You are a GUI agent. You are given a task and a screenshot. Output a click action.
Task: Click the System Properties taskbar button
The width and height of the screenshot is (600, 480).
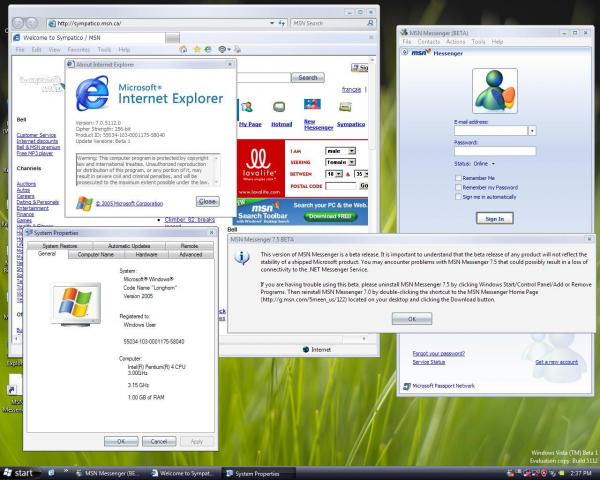point(258,473)
